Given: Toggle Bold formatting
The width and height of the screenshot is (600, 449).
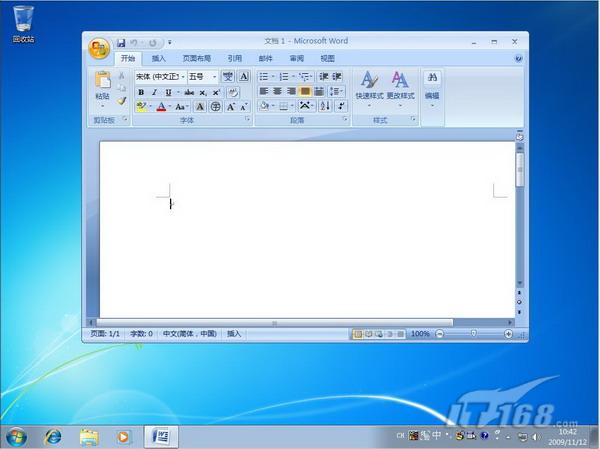Looking at the screenshot, I should [x=141, y=92].
